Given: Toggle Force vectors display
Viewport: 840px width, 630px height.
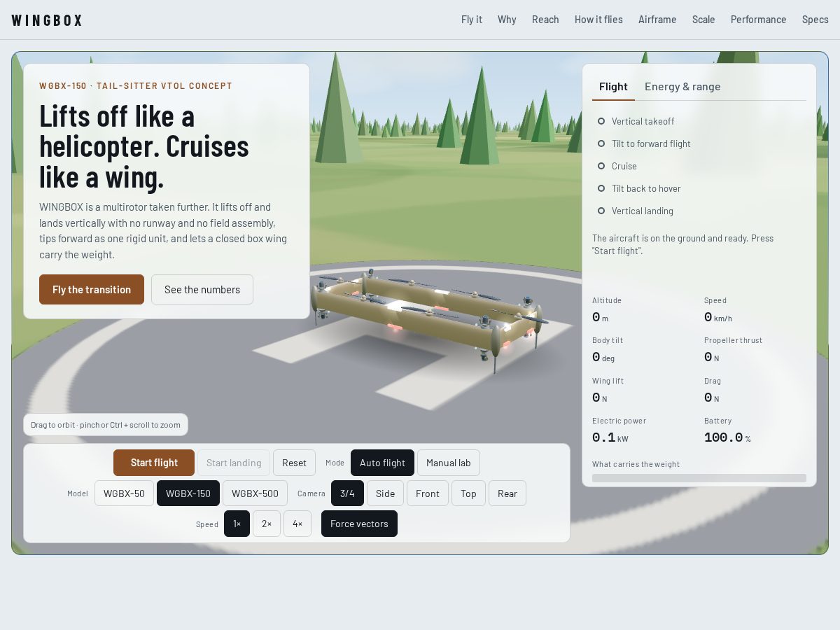Looking at the screenshot, I should click(x=359, y=524).
